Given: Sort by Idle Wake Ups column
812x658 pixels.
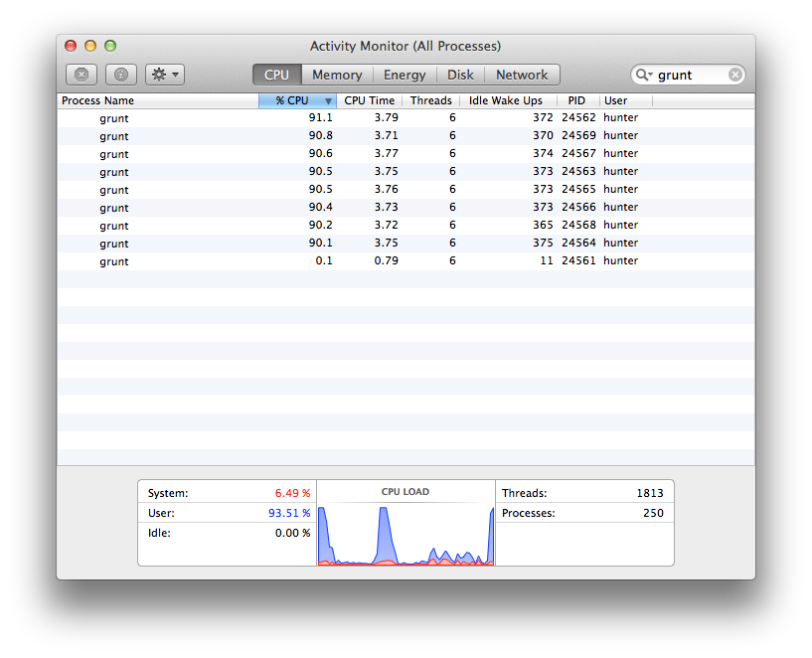Looking at the screenshot, I should tap(508, 100).
